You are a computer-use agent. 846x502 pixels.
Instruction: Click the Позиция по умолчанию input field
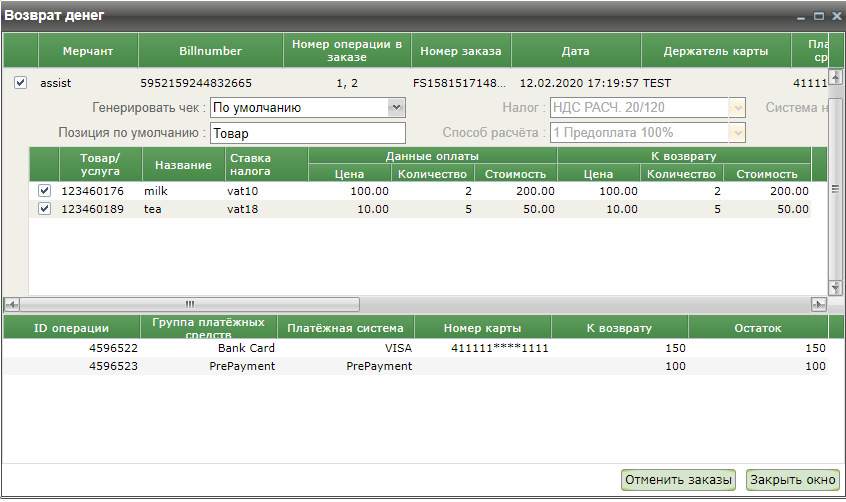307,133
